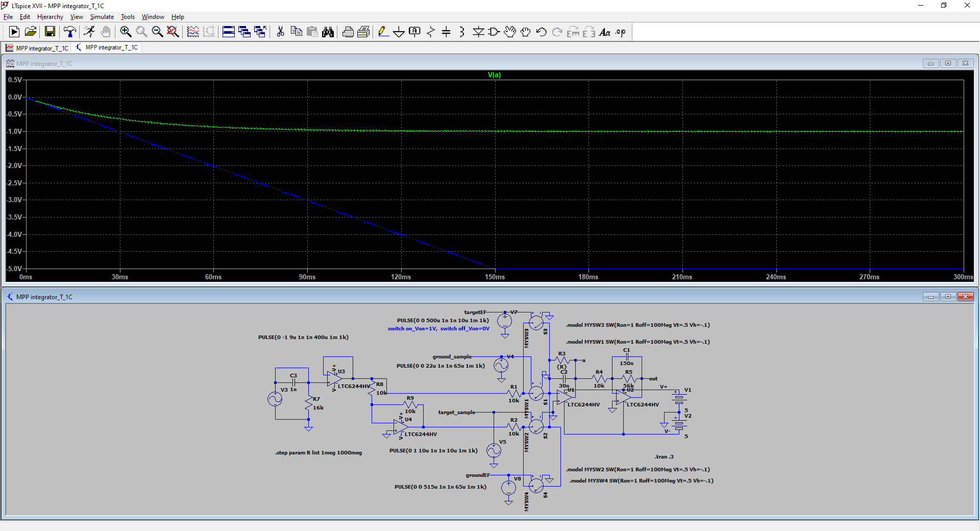Select the Resistor component tool

tap(430, 32)
